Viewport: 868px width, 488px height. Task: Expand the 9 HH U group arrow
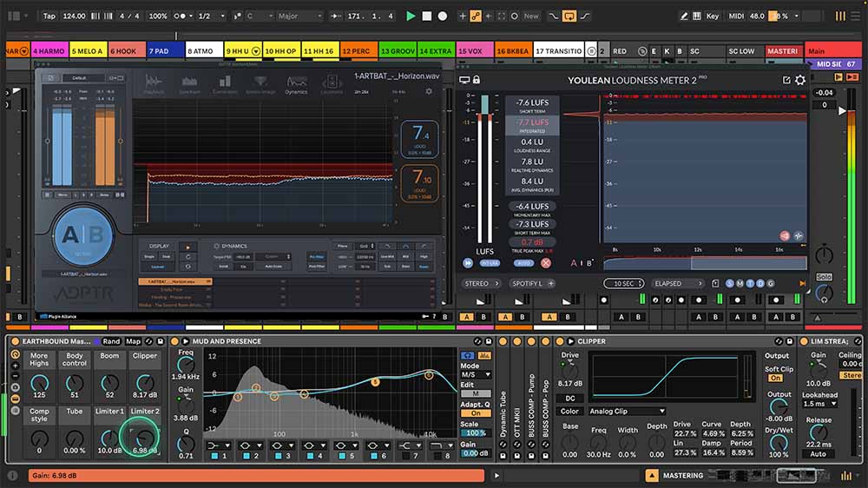255,51
